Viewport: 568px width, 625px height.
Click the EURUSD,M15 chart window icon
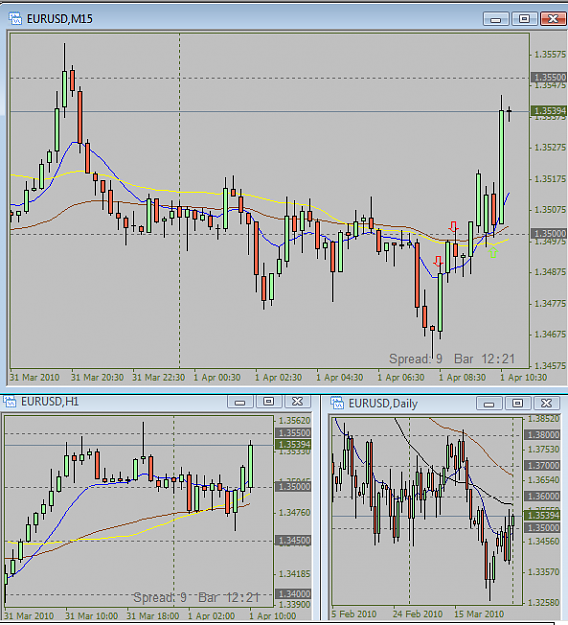pyautogui.click(x=15, y=19)
